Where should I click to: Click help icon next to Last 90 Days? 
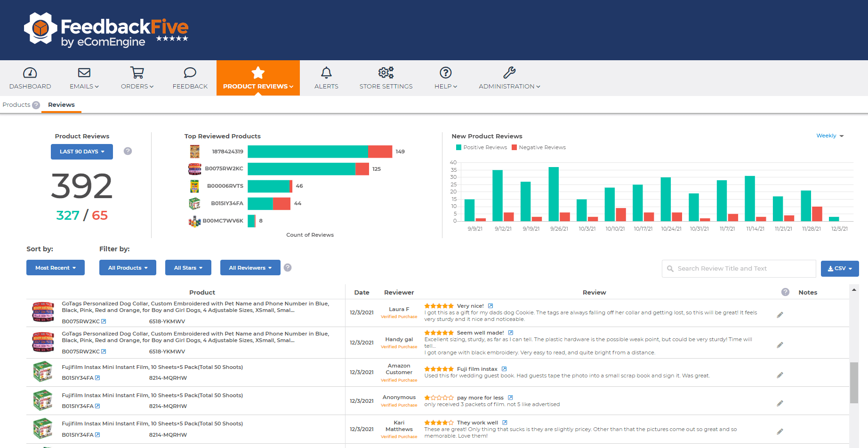coord(128,151)
